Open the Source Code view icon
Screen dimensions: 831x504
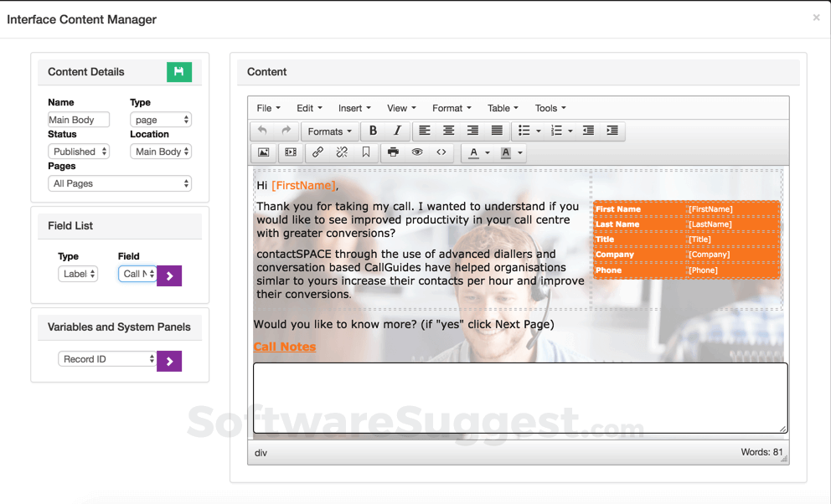(441, 152)
